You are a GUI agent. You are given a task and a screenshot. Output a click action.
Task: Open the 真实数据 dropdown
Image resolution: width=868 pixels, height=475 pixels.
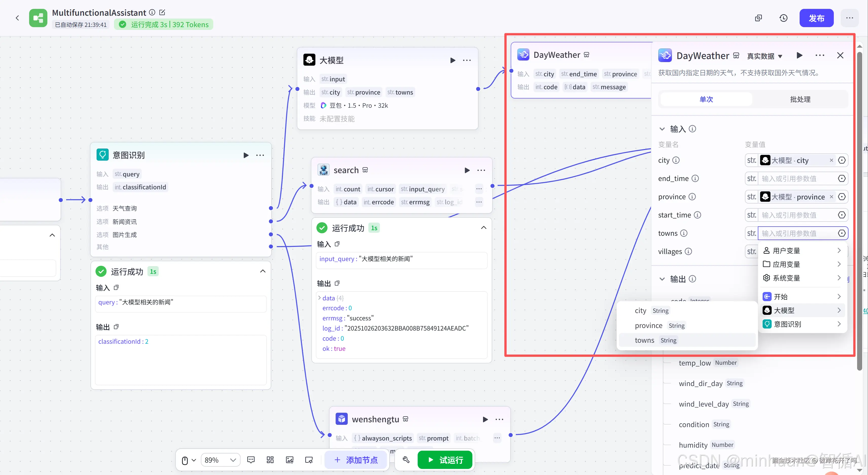(764, 56)
